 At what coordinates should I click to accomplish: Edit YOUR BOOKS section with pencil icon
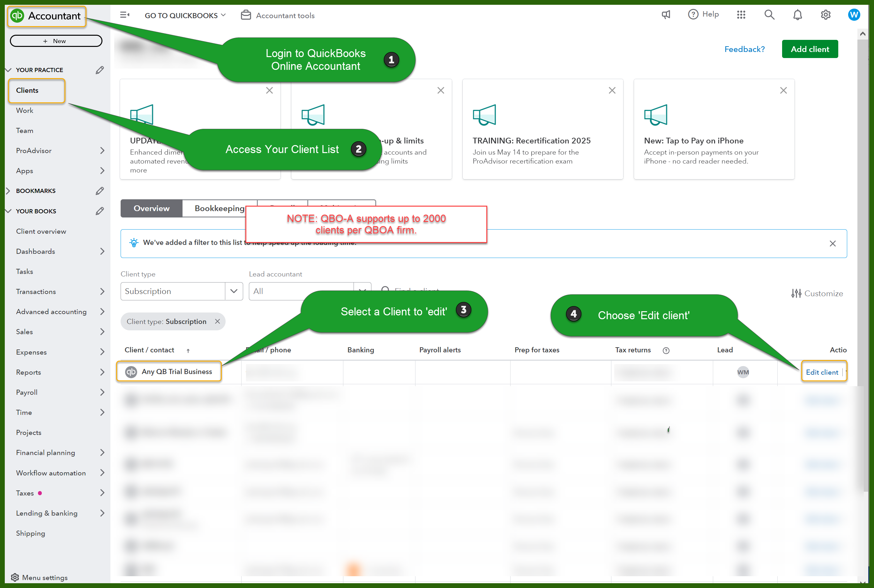[100, 211]
